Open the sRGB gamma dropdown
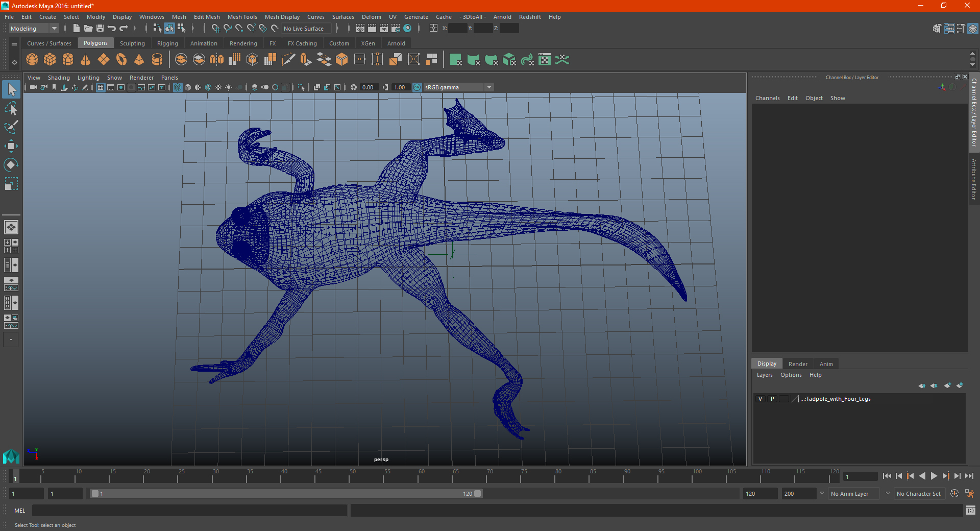Screen dimensions: 980x531 458,87
